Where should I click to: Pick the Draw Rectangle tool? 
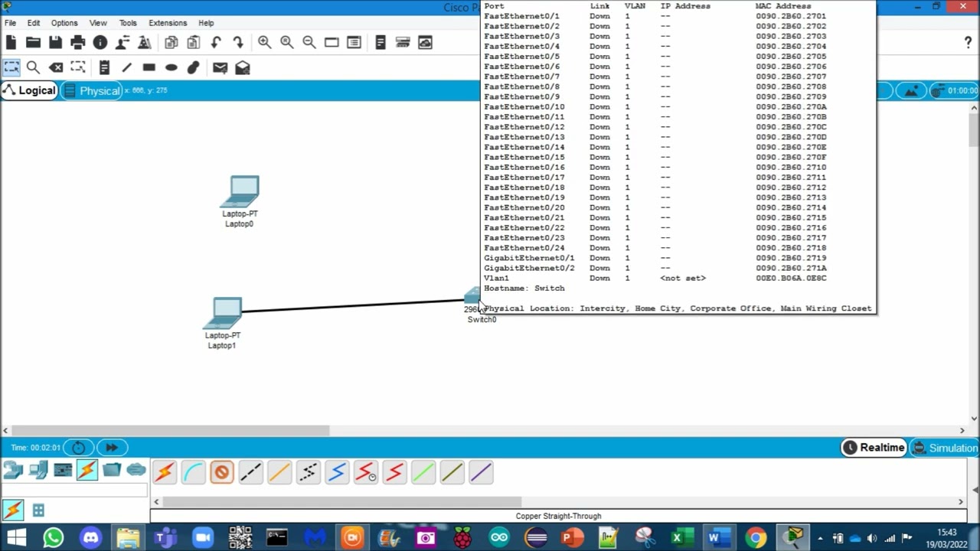coord(149,67)
